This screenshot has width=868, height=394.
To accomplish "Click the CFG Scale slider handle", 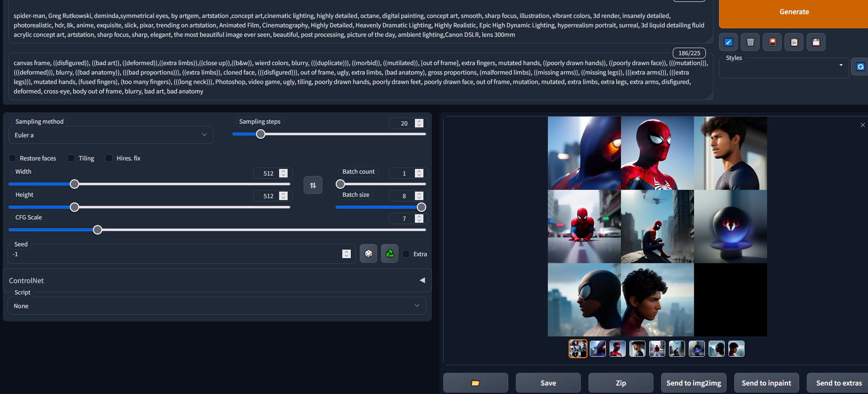I will click(98, 230).
